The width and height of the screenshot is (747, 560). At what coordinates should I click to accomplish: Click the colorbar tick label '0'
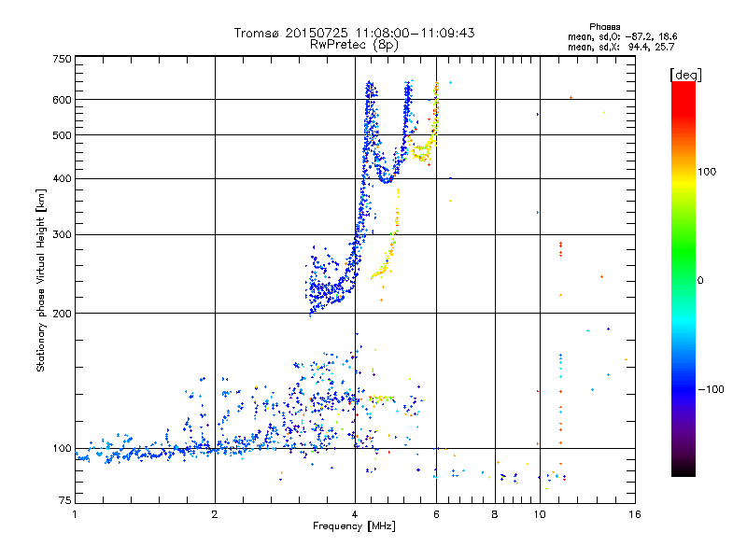click(700, 281)
